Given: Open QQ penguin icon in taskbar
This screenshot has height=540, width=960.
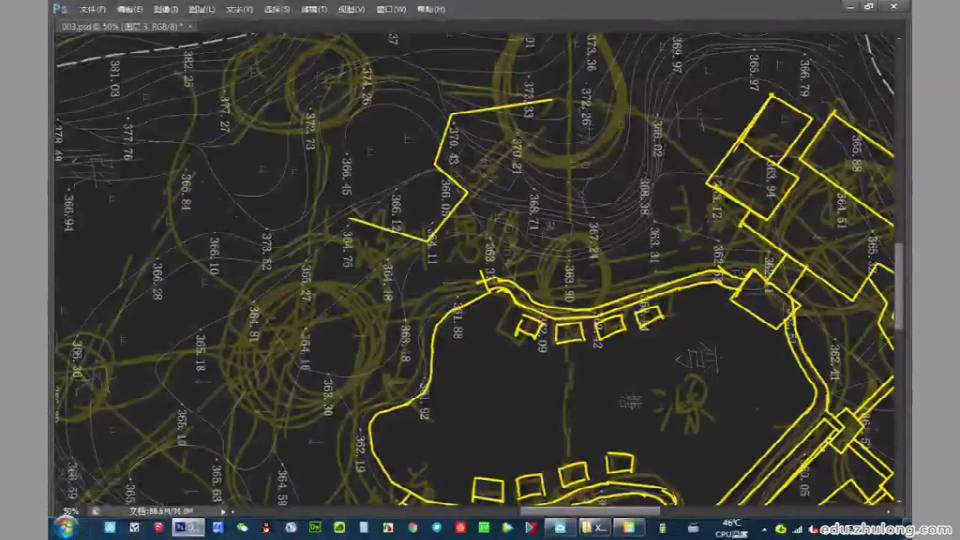Looking at the screenshot, I should tap(266, 527).
